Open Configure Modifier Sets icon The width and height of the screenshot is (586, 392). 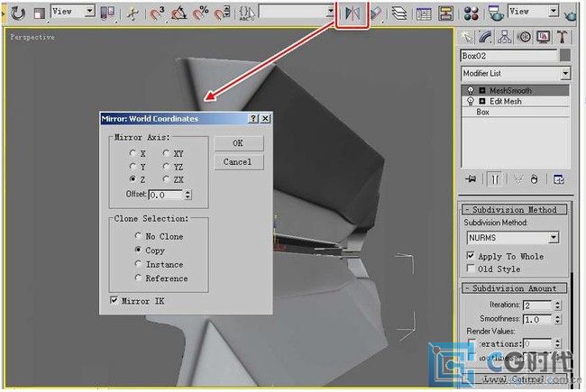pos(559,179)
